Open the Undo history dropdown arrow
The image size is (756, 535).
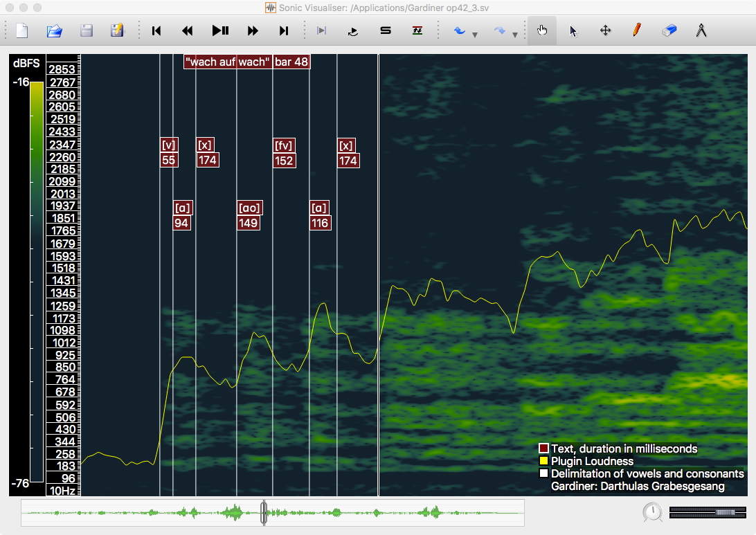[x=475, y=35]
